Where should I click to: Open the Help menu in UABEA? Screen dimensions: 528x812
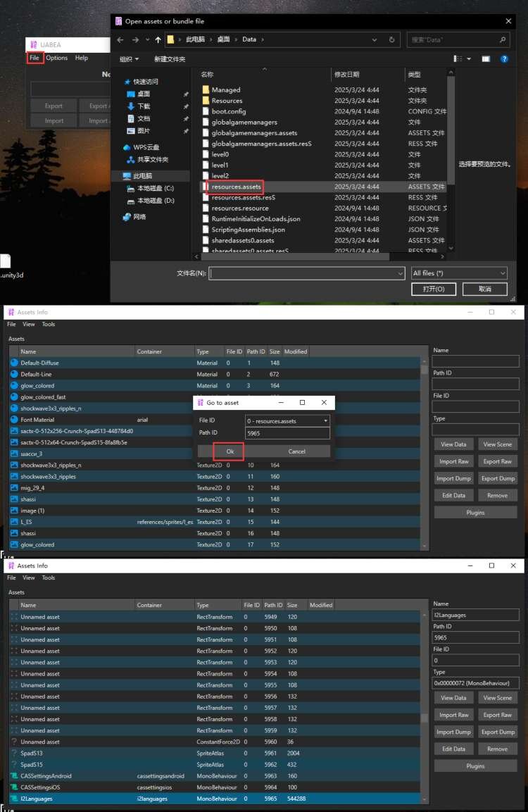pyautogui.click(x=81, y=58)
